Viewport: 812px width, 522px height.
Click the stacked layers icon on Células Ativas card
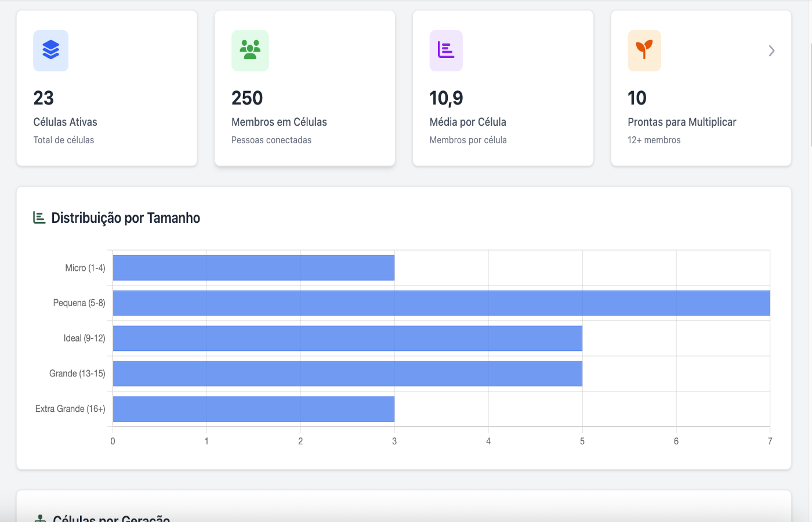pos(50,50)
